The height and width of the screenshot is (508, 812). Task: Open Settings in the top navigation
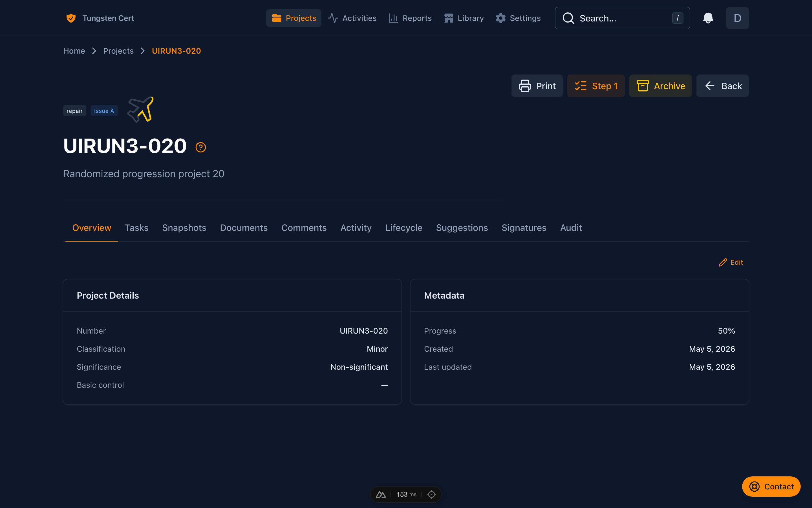[518, 18]
